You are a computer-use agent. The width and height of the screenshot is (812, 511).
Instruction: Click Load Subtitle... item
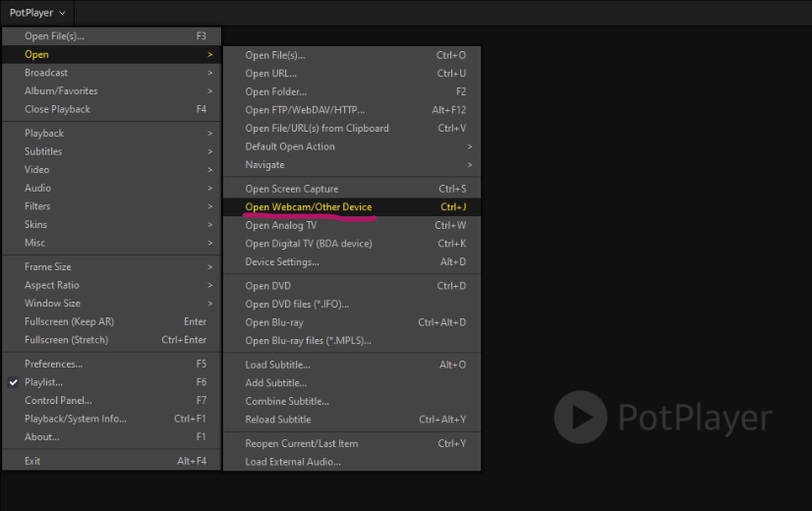point(277,365)
